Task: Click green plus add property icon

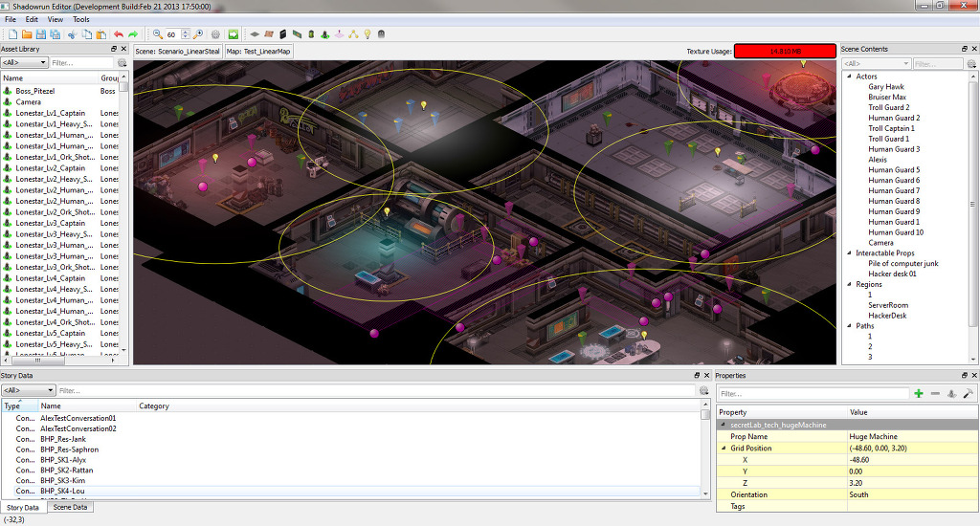Action: tap(918, 394)
